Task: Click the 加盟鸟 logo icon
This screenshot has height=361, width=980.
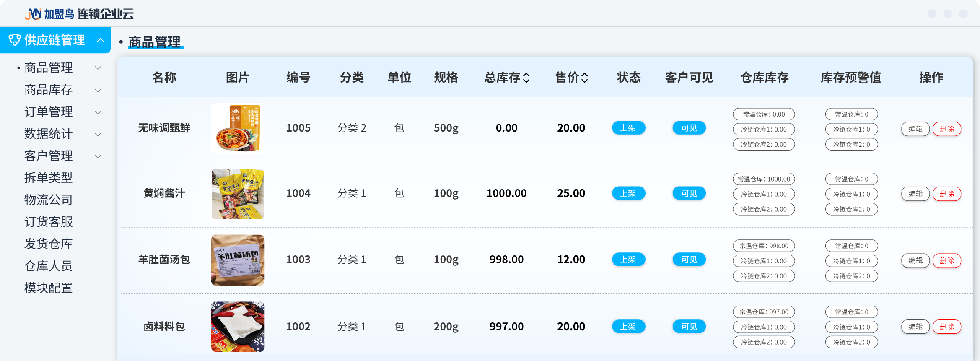Action: click(33, 14)
